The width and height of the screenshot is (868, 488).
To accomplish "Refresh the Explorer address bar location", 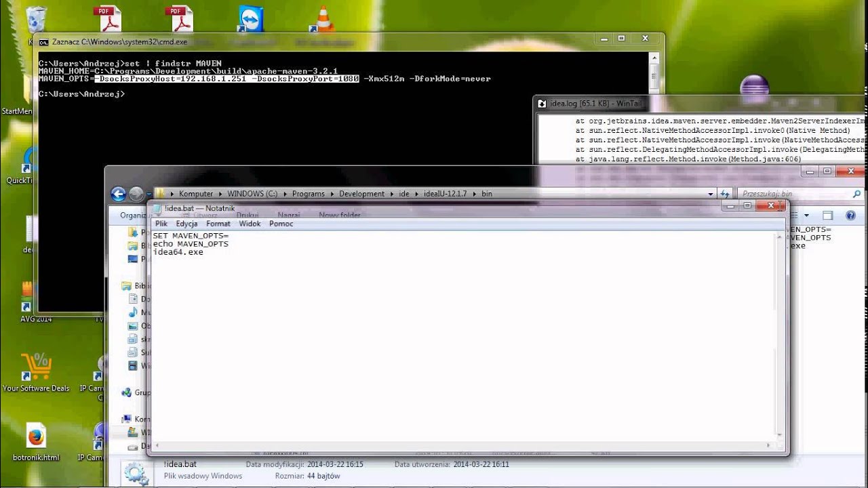I will (x=725, y=194).
